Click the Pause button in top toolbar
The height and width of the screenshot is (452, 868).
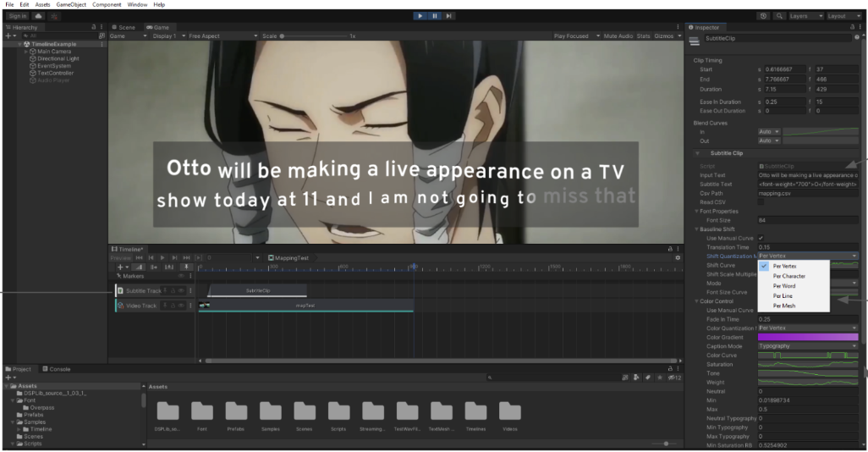pos(435,16)
